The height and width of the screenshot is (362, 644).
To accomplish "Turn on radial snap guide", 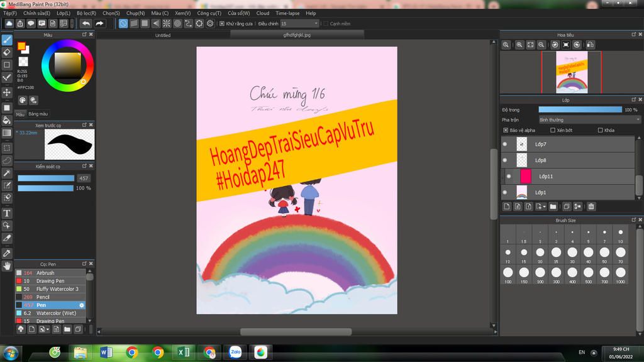I will (166, 23).
